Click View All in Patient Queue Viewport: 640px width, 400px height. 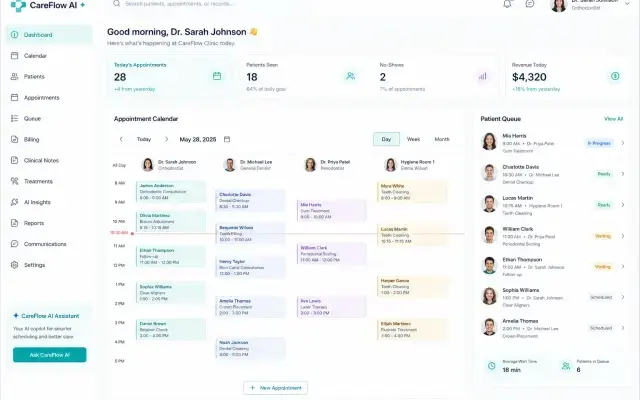coord(613,119)
